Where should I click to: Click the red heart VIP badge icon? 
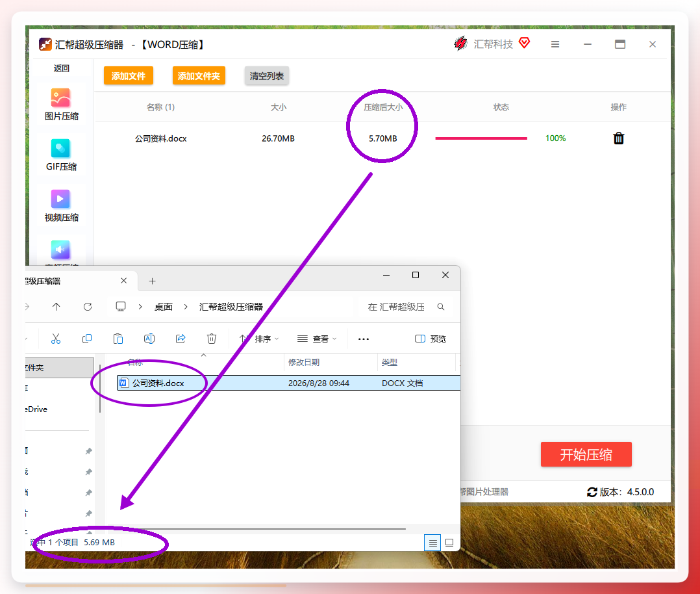click(524, 43)
